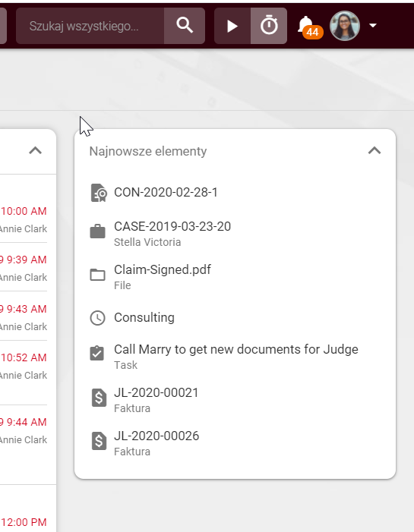Focus the Szukaj wszystkiego search field
Viewport: 414px width, 532px height.
coord(90,26)
